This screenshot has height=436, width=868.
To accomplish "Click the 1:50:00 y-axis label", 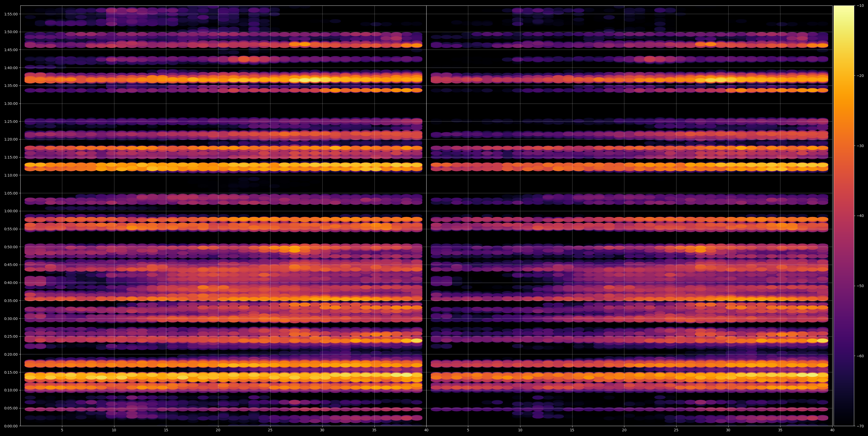I will [11, 32].
